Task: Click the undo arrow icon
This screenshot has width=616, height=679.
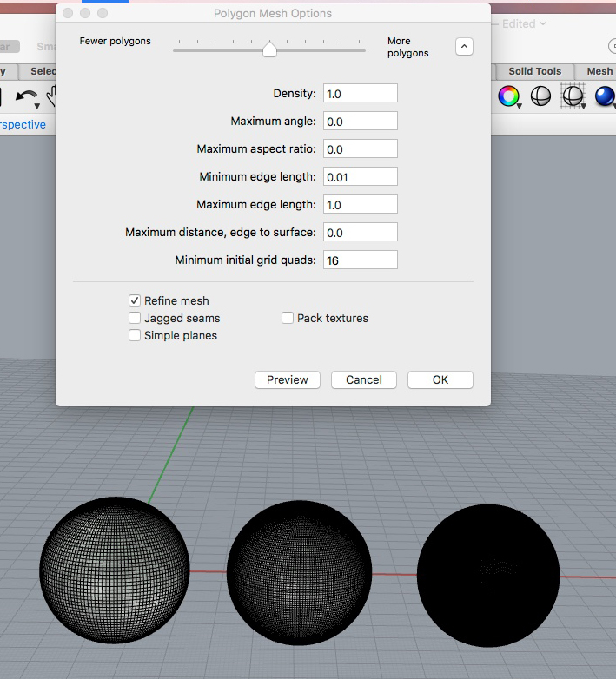Action: (26, 97)
